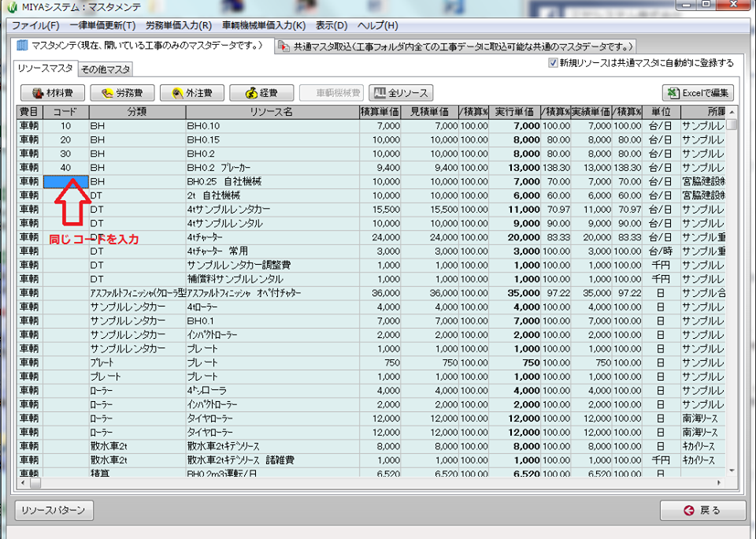Viewport: 756px width, 539px height.
Task: Click the 15,500 積算単価 cell
Action: pyautogui.click(x=380, y=210)
